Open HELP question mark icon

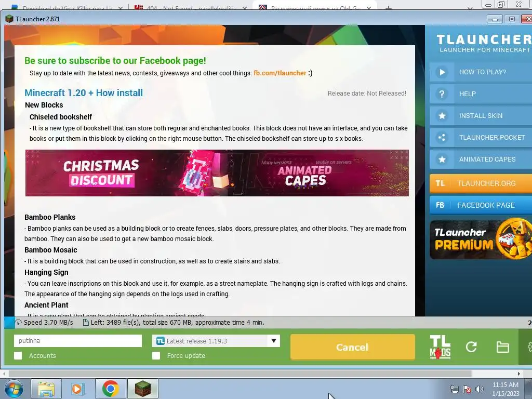click(442, 94)
